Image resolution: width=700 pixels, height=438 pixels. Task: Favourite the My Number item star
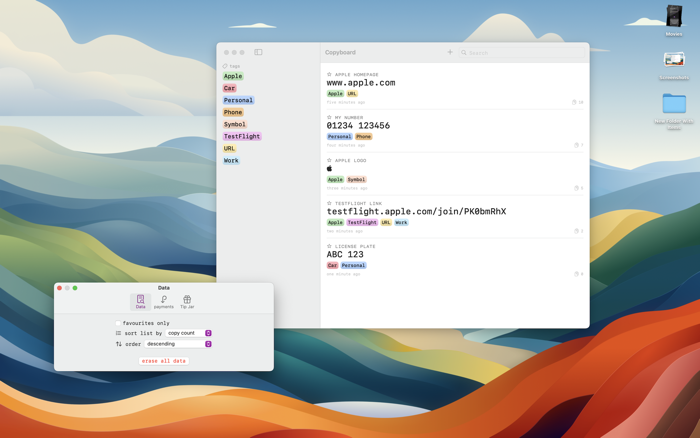pos(329,117)
